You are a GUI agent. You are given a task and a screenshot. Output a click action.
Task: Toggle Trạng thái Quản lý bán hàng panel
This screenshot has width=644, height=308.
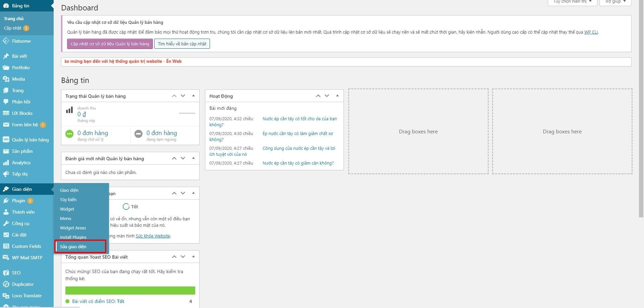click(x=193, y=96)
